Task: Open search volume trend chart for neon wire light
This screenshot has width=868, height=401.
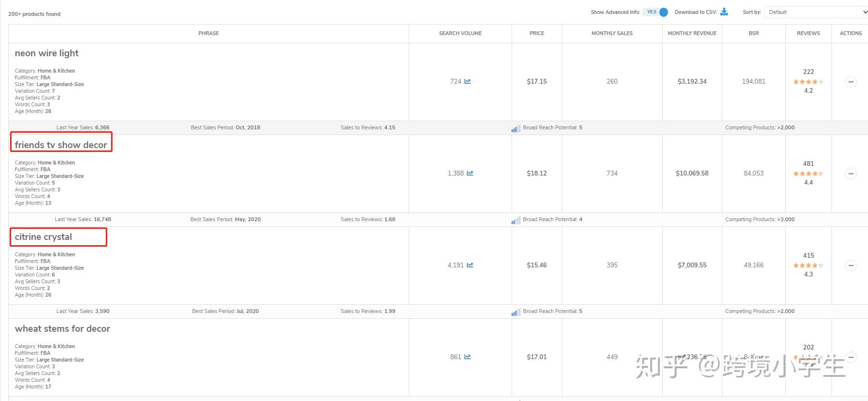Action: (467, 81)
